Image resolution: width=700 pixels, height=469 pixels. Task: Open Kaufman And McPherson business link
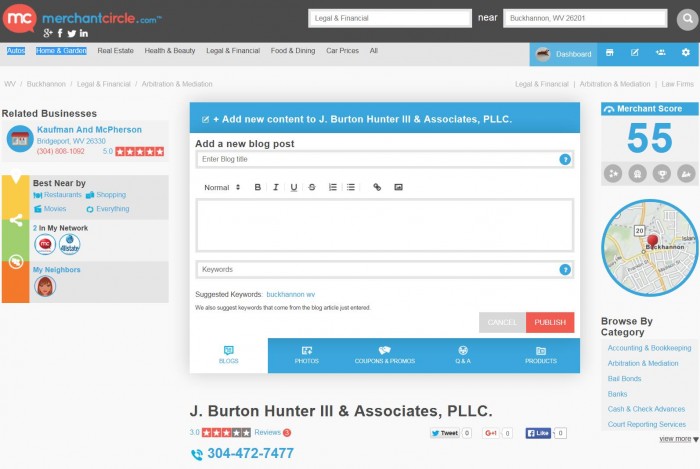(89, 130)
